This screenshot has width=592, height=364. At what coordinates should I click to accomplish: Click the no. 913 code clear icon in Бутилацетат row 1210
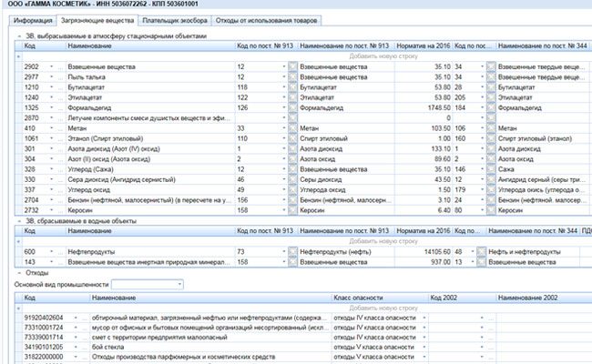pyautogui.click(x=292, y=87)
